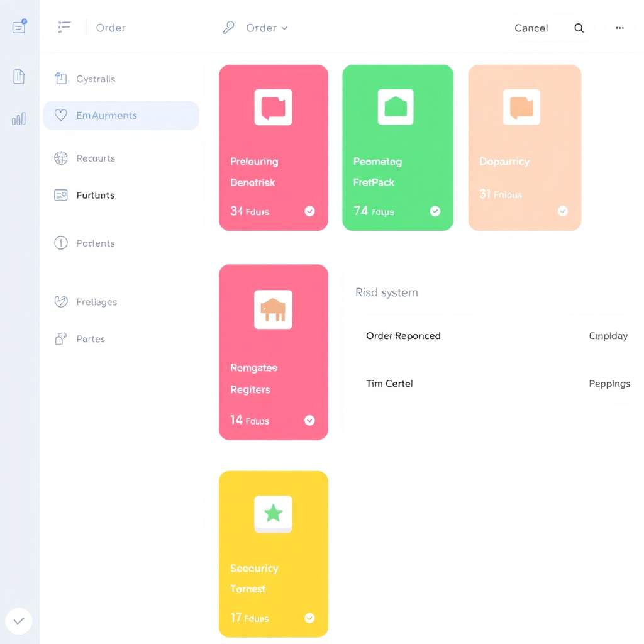This screenshot has width=644, height=644.
Task: Click the globe icon of Recourts
Action: (61, 158)
